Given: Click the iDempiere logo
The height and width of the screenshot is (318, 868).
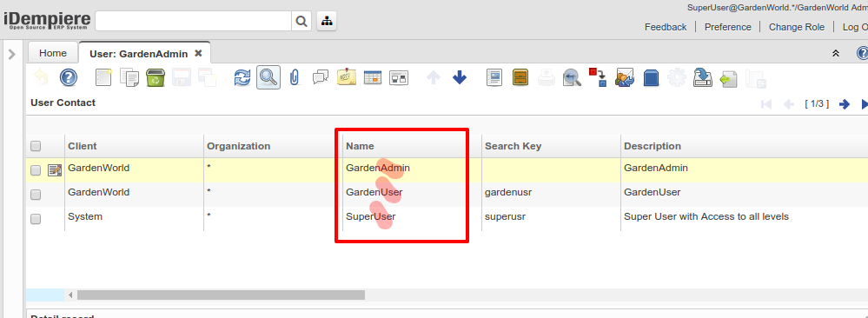Looking at the screenshot, I should click(x=47, y=21).
